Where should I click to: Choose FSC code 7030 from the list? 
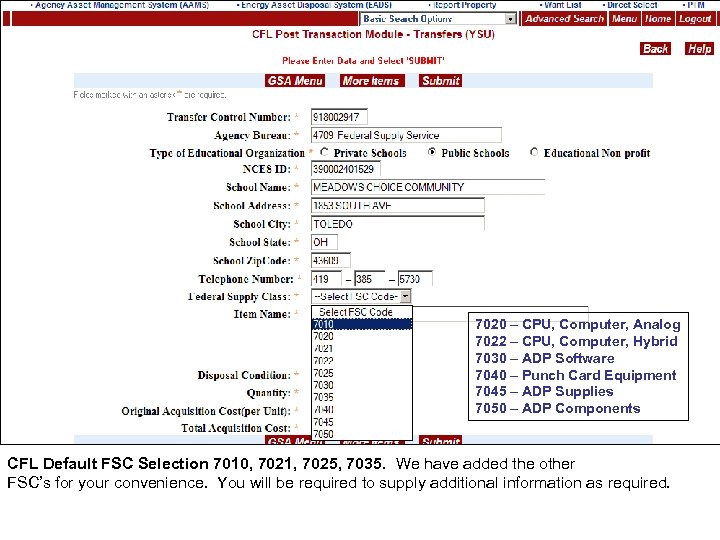click(362, 385)
